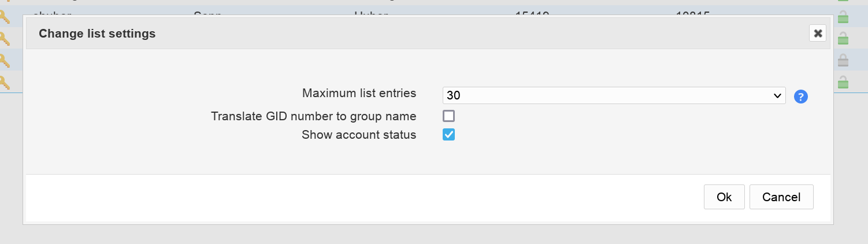Click the blue help question mark icon
Screen dimensions: 868x244
tap(800, 97)
